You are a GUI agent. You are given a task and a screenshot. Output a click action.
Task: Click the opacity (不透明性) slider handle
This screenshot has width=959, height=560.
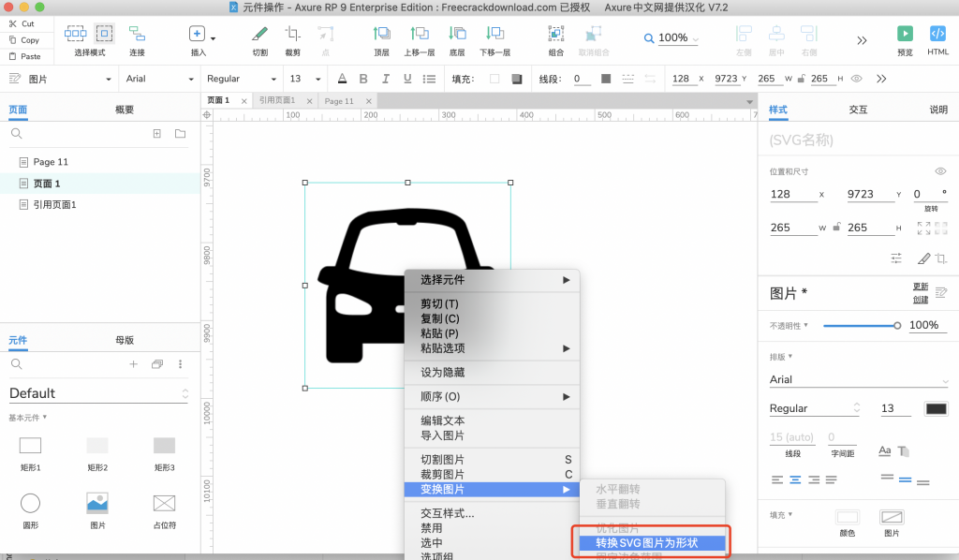point(897,326)
